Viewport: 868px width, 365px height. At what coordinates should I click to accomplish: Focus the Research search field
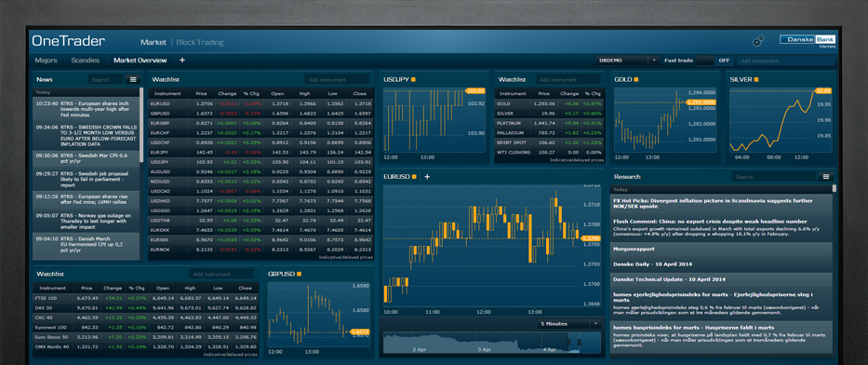[774, 177]
